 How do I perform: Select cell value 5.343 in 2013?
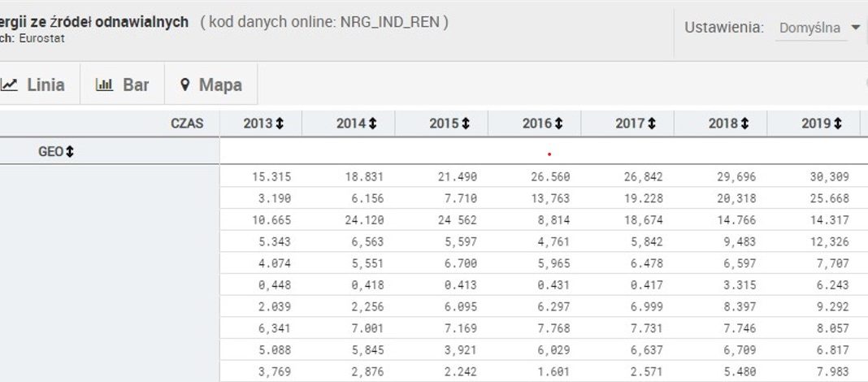click(275, 242)
